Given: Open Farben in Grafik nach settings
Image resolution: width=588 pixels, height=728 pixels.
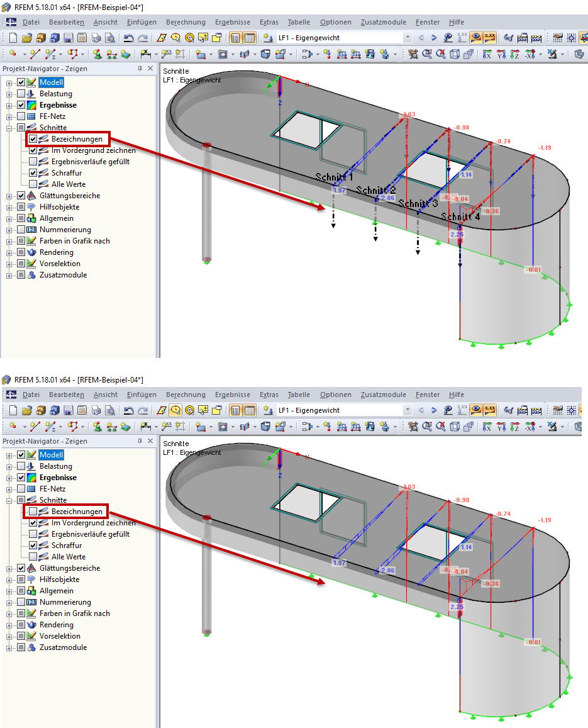Looking at the screenshot, I should point(74,240).
